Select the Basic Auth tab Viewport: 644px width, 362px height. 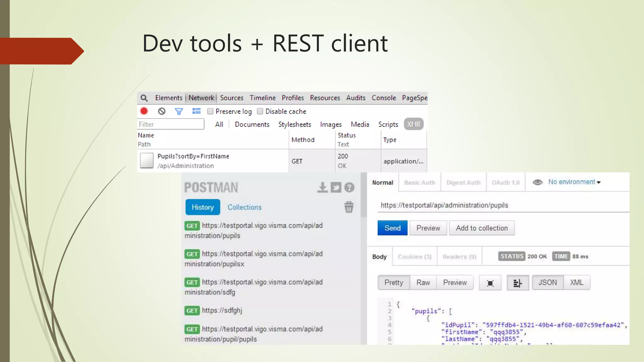click(x=419, y=183)
